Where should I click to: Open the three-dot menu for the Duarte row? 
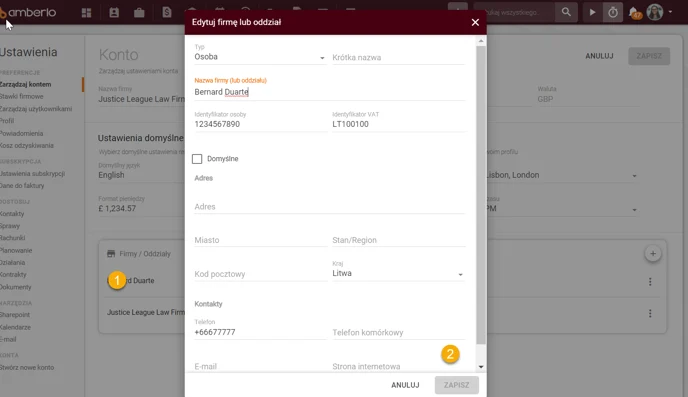[650, 282]
